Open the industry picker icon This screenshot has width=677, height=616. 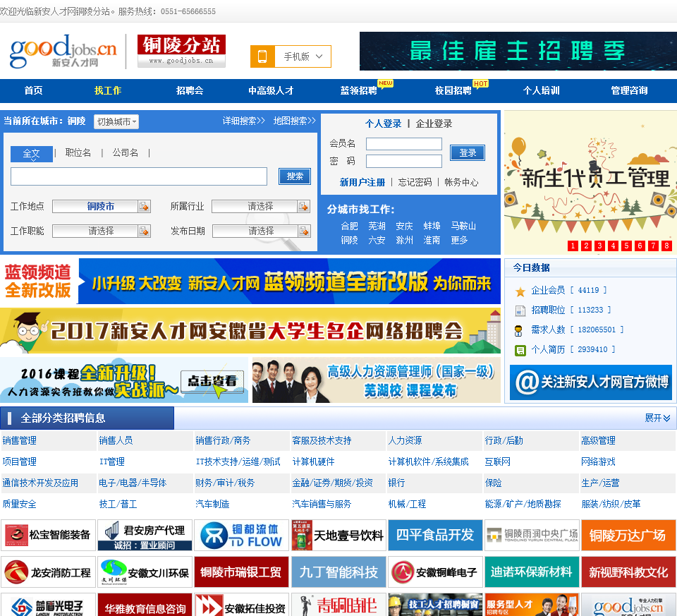(x=303, y=207)
